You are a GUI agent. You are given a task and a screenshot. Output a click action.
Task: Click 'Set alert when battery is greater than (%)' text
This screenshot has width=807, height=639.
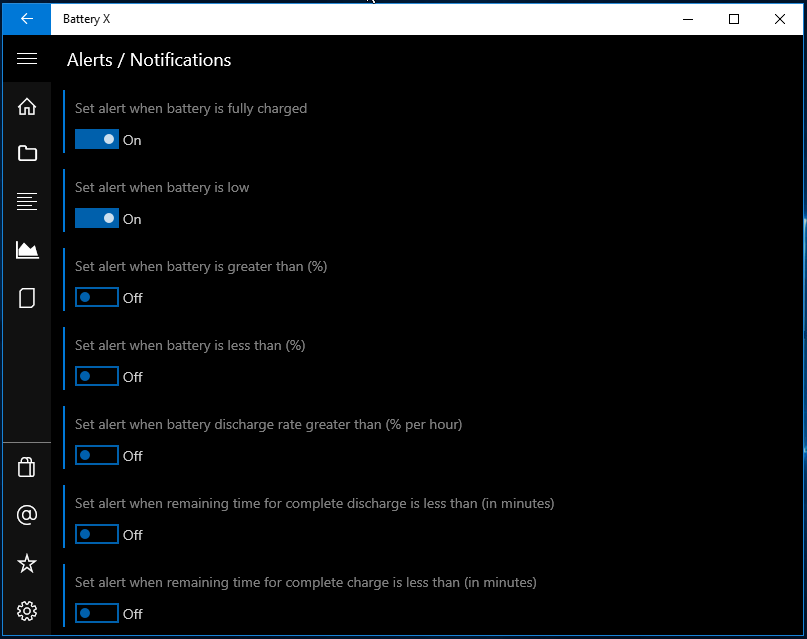(x=201, y=267)
